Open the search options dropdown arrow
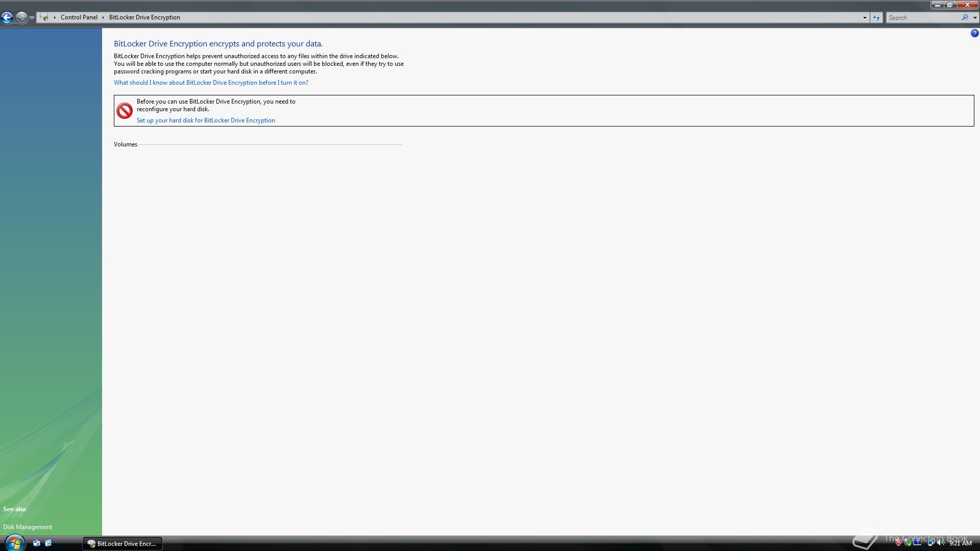Viewport: 980px width, 551px height. point(975,18)
